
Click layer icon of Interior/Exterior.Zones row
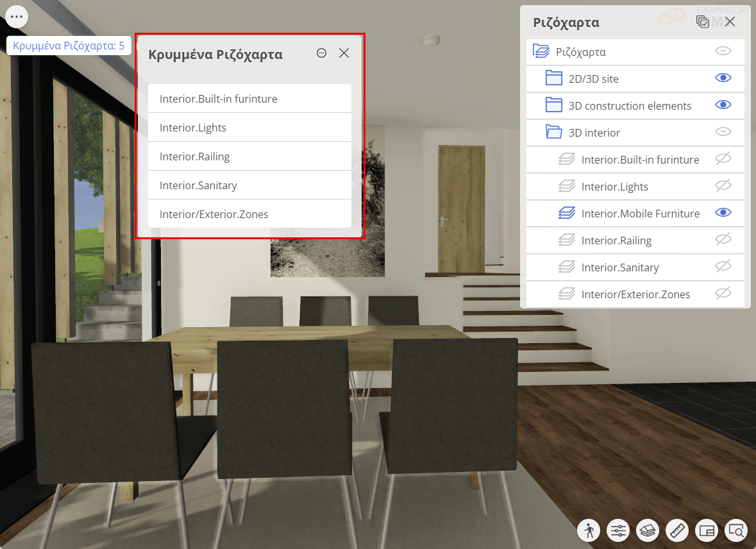click(566, 294)
